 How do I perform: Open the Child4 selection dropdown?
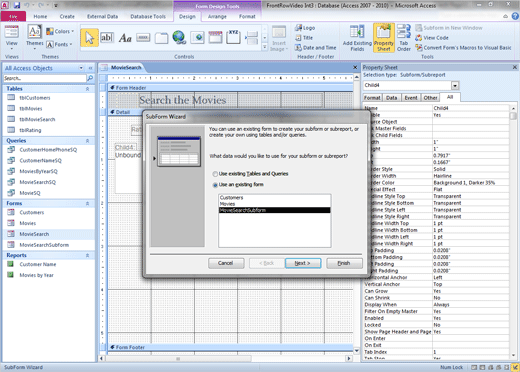pyautogui.click(x=455, y=85)
